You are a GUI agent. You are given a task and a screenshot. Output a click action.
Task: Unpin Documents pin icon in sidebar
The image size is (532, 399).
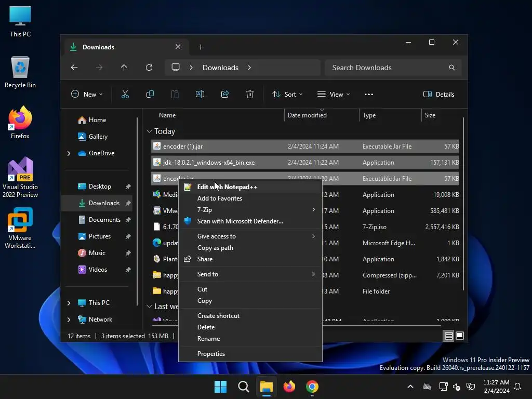[x=128, y=220]
